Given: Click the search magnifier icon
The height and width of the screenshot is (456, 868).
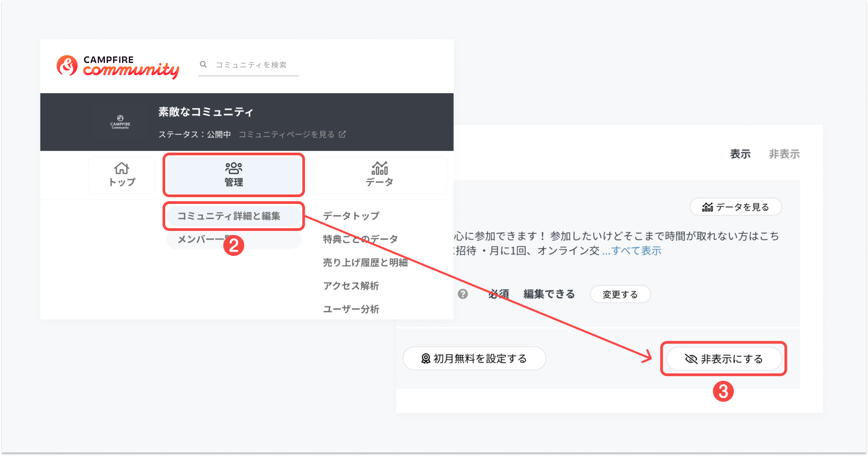Looking at the screenshot, I should (x=203, y=64).
